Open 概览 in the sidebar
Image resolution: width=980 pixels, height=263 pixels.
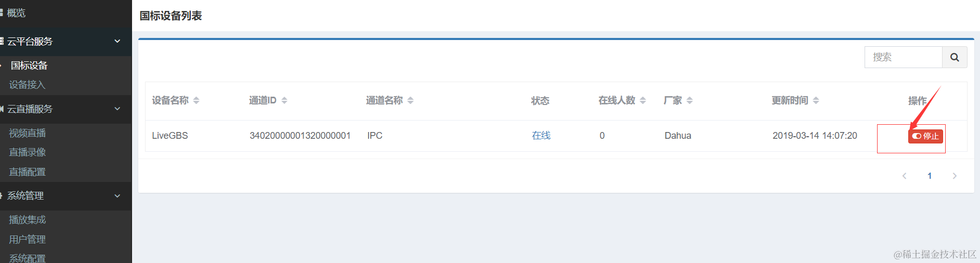coord(16,13)
